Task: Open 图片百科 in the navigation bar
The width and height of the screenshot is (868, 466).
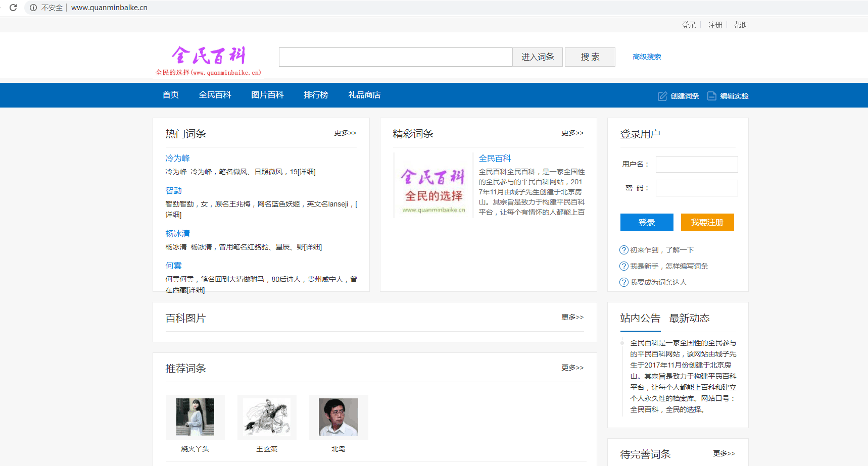Action: click(x=267, y=95)
